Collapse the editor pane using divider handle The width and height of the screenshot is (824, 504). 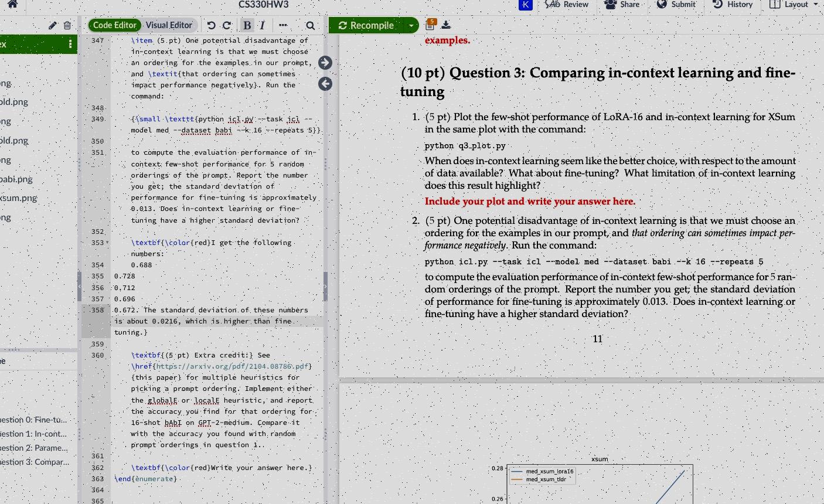[x=325, y=286]
